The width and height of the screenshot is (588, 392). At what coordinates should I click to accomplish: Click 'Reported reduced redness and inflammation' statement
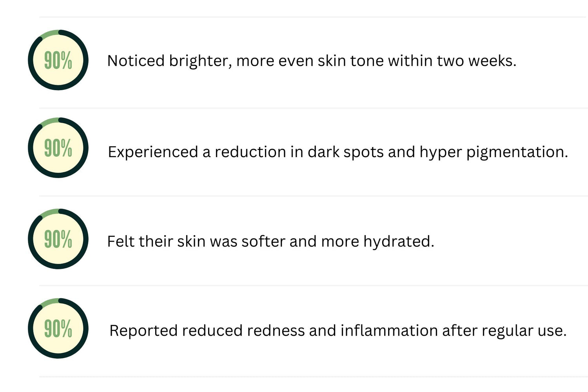(x=274, y=331)
